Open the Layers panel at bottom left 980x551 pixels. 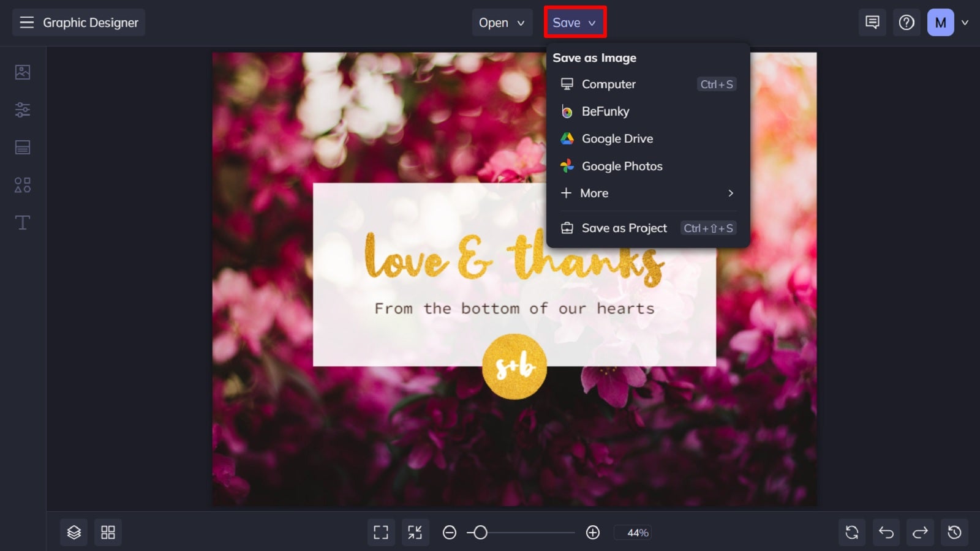73,532
